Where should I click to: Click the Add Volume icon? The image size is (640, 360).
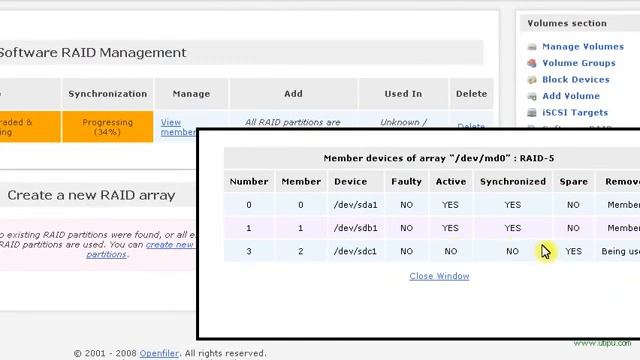pyautogui.click(x=532, y=96)
